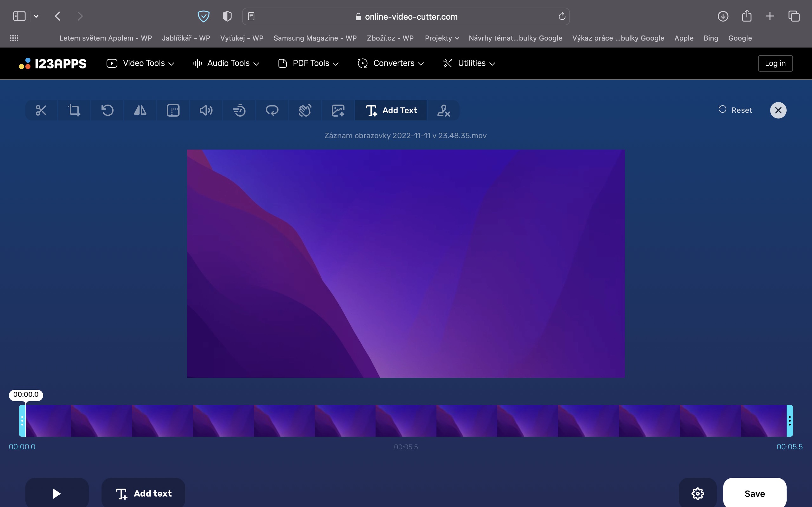Open the Remove Logo tool
812x507 pixels.
pyautogui.click(x=443, y=110)
